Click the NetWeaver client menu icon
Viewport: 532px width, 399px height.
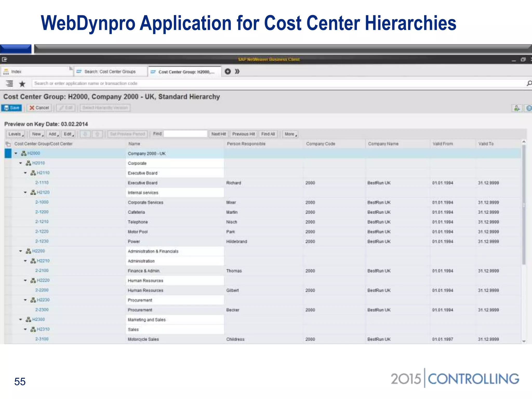5,59
